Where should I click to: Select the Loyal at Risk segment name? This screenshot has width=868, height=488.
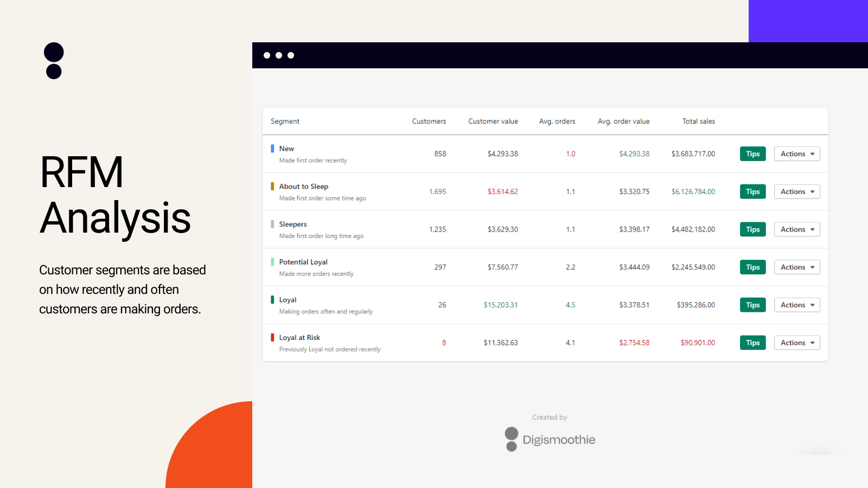tap(299, 338)
